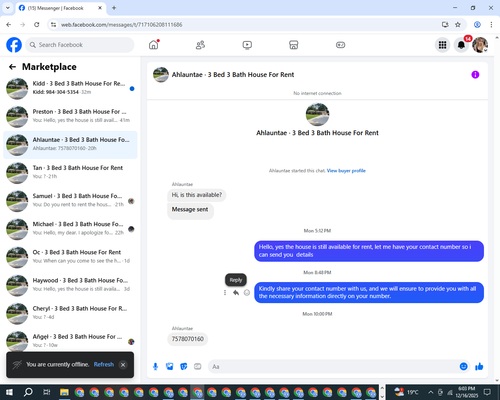This screenshot has height=400, width=500.
Task: Click the message 7578070160
Action: (x=188, y=339)
